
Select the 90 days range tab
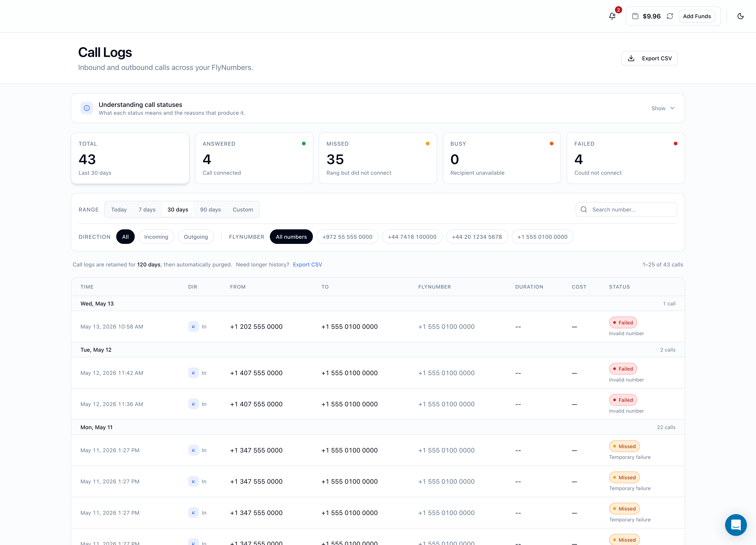click(x=210, y=210)
